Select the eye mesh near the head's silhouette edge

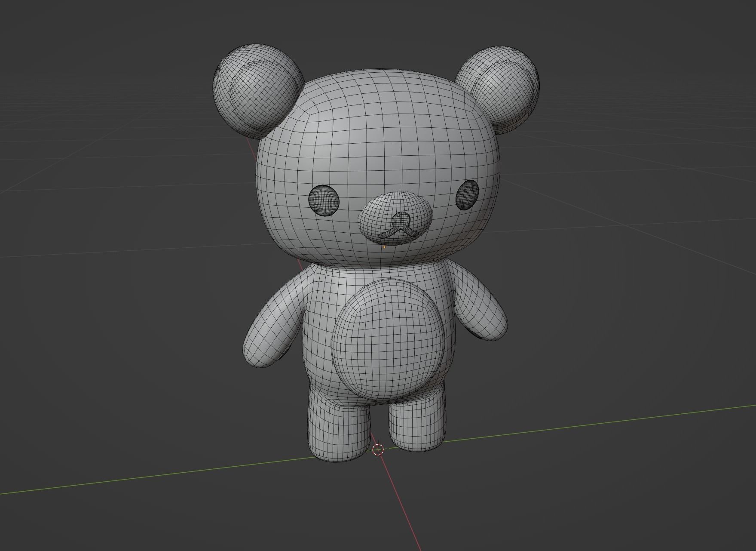coord(467,195)
